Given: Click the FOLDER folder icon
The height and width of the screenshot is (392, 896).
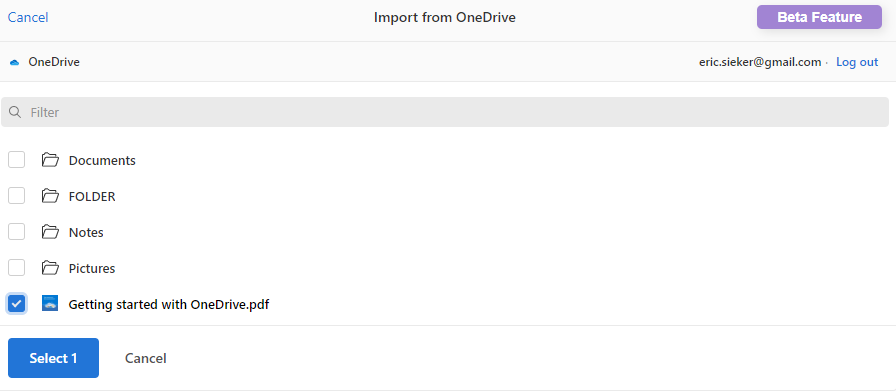Looking at the screenshot, I should tap(50, 196).
